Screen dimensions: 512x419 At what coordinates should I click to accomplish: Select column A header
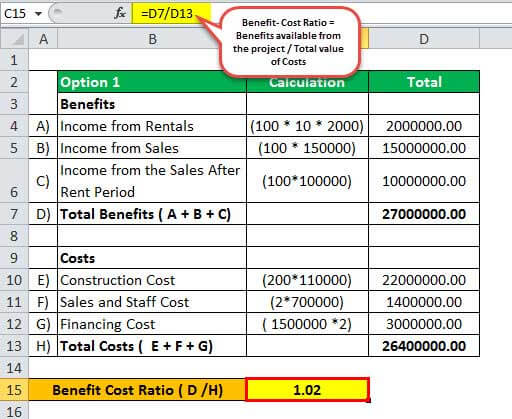pyautogui.click(x=43, y=39)
